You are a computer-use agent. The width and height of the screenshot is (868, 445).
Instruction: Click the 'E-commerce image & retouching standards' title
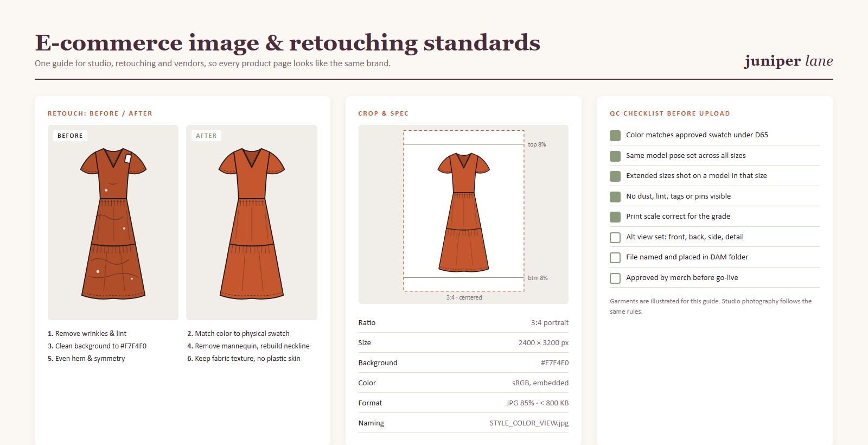click(288, 43)
